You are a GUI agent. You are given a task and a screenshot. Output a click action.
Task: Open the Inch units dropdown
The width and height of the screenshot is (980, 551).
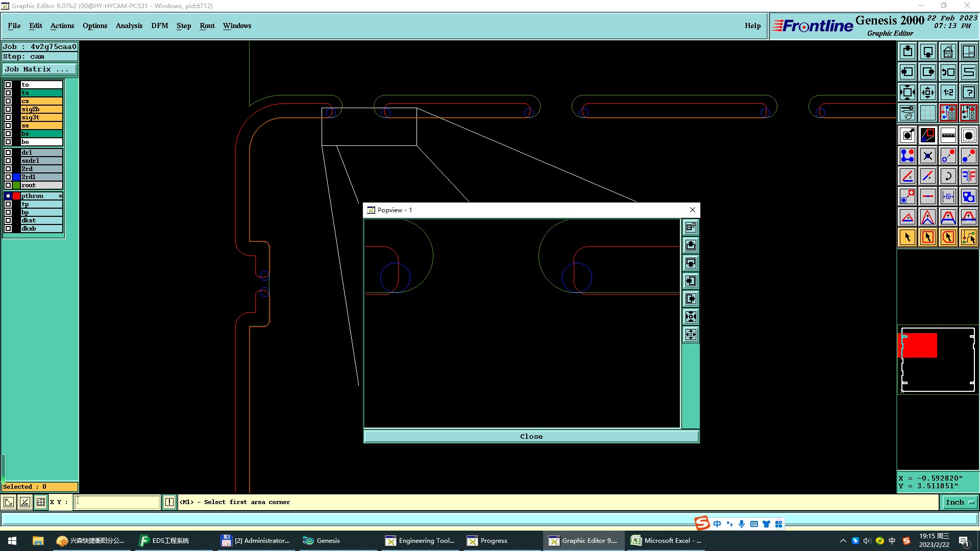(x=959, y=502)
